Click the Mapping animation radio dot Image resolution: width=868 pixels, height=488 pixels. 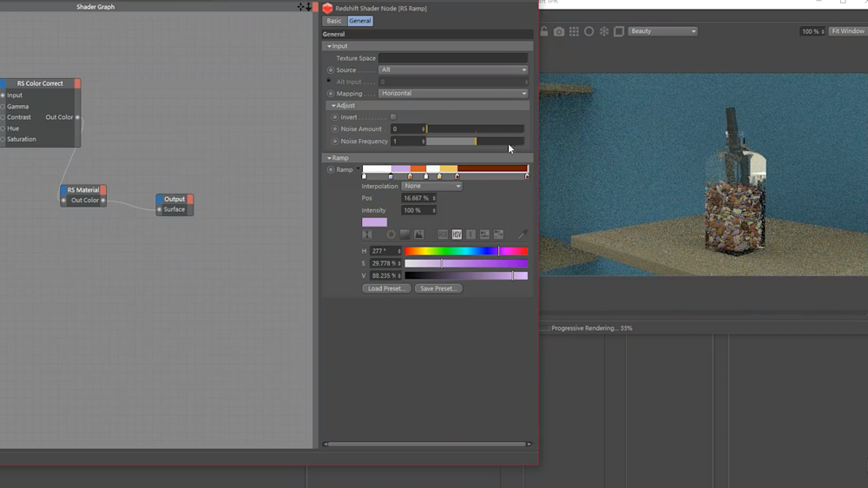(331, 94)
